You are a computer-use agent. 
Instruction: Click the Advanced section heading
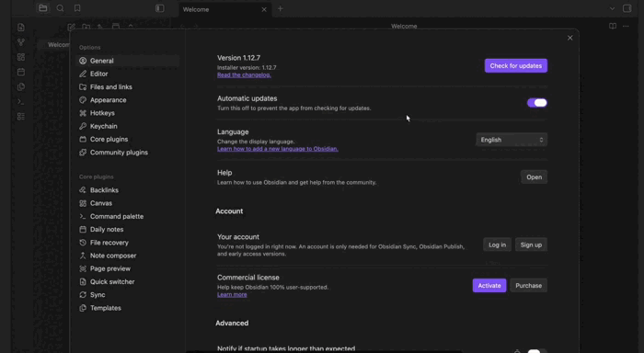pos(232,323)
